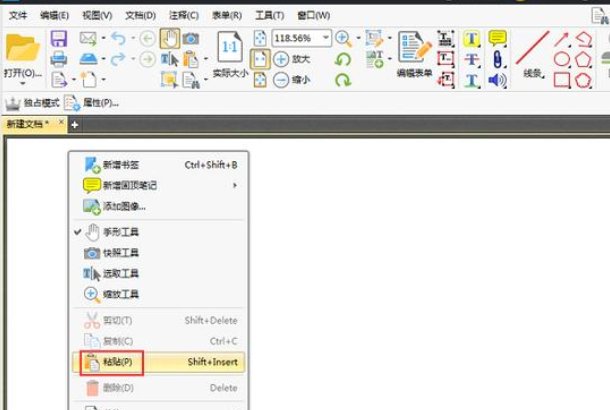The image size is (610, 410).
Task: Toggle the Fit Width view button
Action: 260,59
